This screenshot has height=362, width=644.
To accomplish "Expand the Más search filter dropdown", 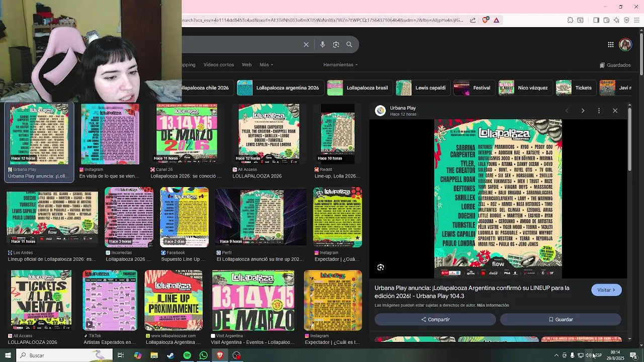I will [266, 64].
